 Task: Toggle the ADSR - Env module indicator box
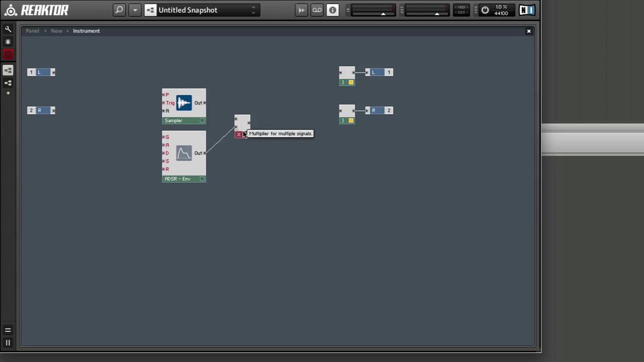click(x=202, y=179)
